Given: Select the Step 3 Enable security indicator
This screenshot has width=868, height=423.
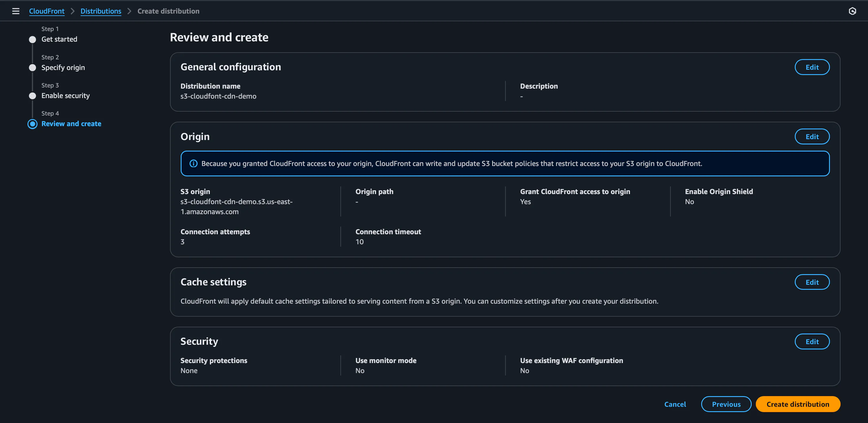Looking at the screenshot, I should (32, 96).
